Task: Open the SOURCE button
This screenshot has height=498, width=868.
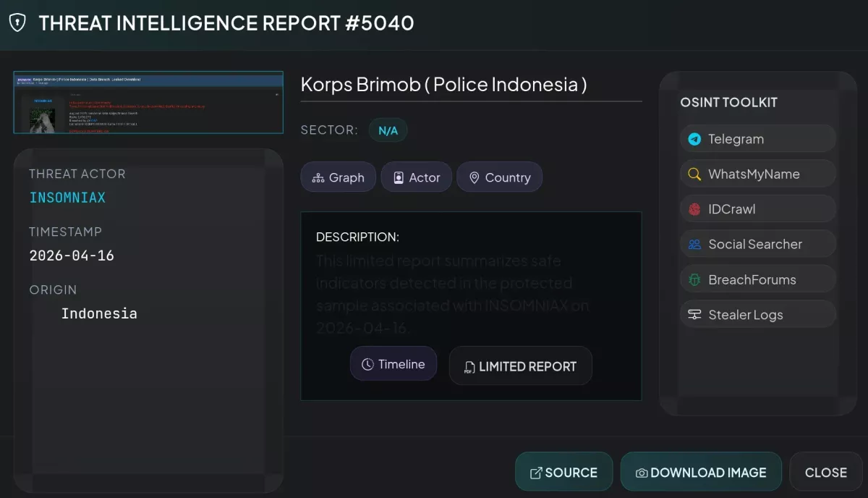Action: pyautogui.click(x=564, y=472)
